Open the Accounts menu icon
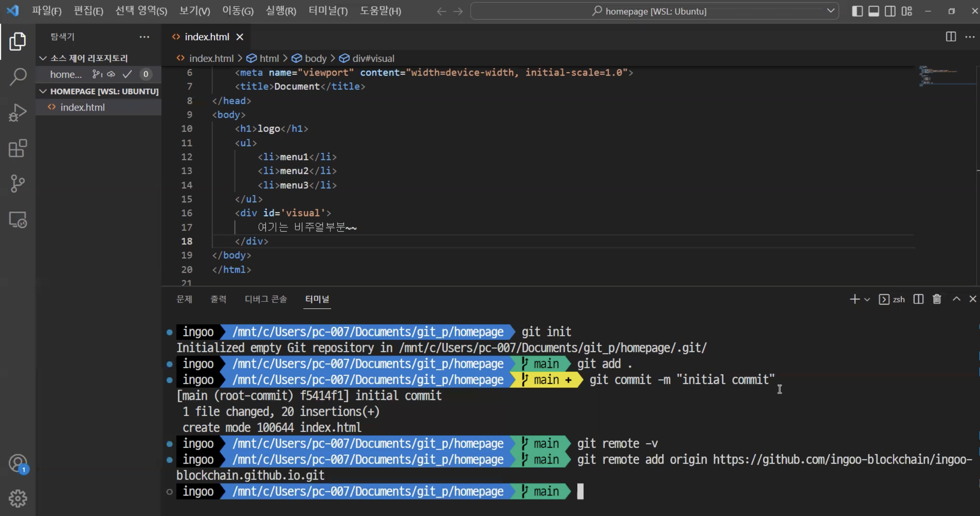This screenshot has height=516, width=980. (x=18, y=463)
